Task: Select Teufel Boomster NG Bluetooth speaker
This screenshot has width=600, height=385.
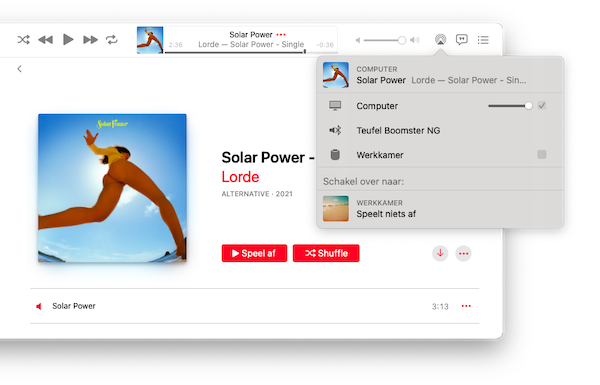Action: [440, 131]
